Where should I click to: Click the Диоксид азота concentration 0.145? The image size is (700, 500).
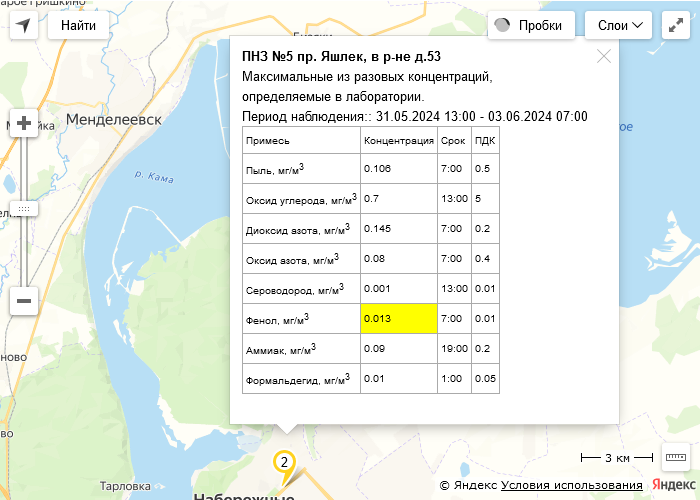tap(377, 229)
